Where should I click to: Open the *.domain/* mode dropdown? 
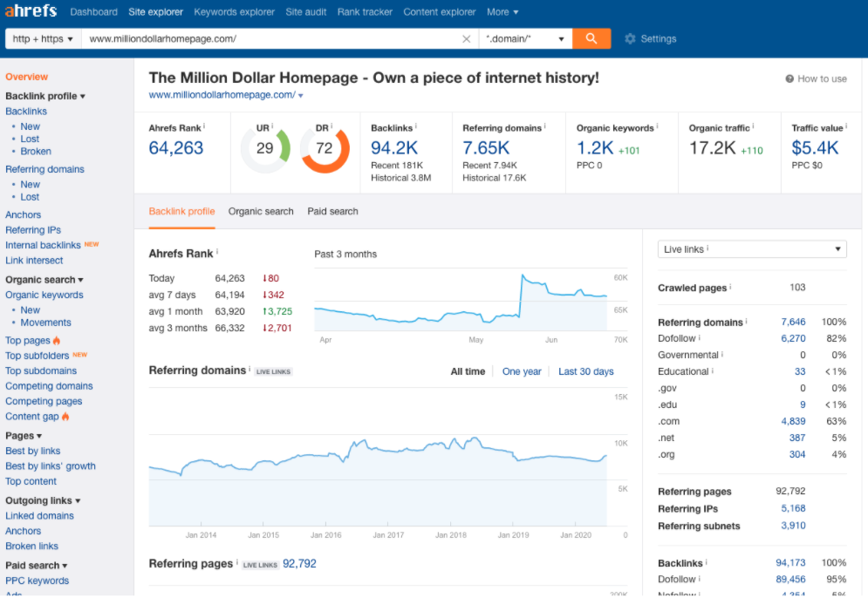click(x=525, y=38)
